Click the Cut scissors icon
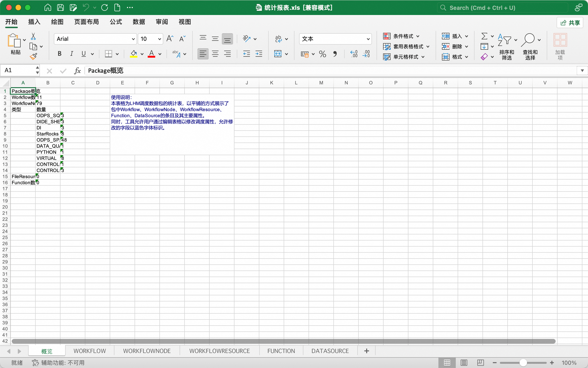Screen dimensions: 588x368 point(33,37)
